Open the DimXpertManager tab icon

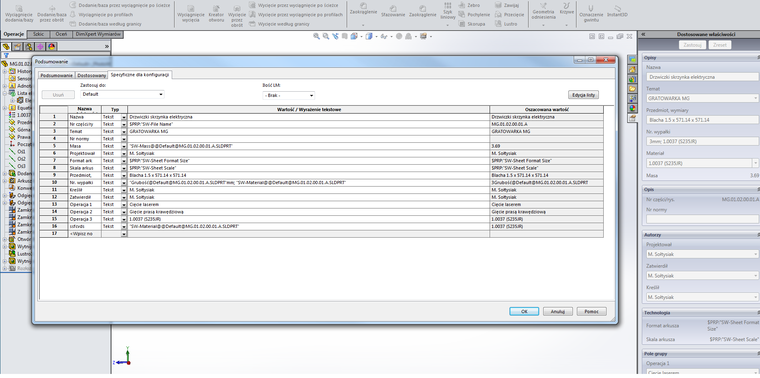(40, 47)
